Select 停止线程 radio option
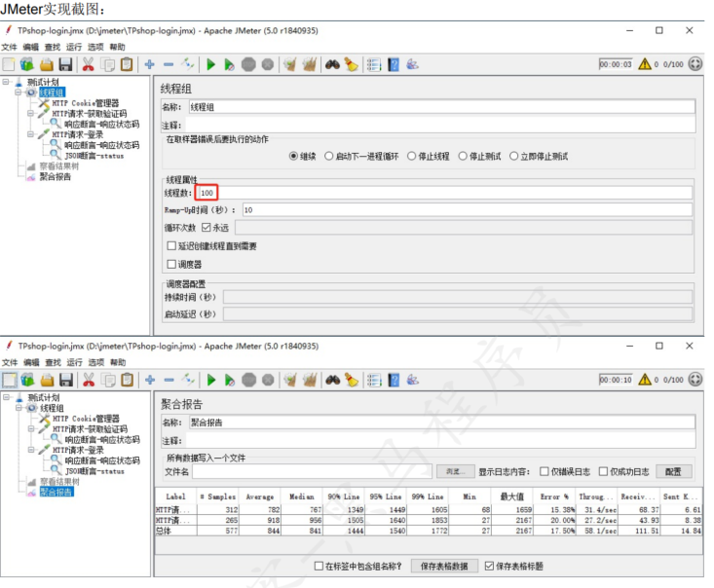714x588 pixels. (x=412, y=156)
